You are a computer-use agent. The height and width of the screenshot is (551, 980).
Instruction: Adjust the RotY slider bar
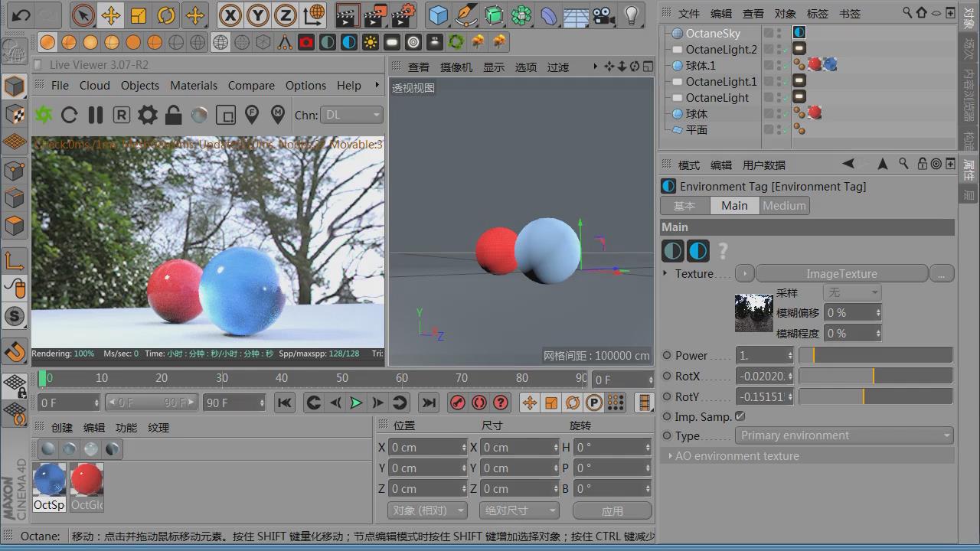click(876, 396)
